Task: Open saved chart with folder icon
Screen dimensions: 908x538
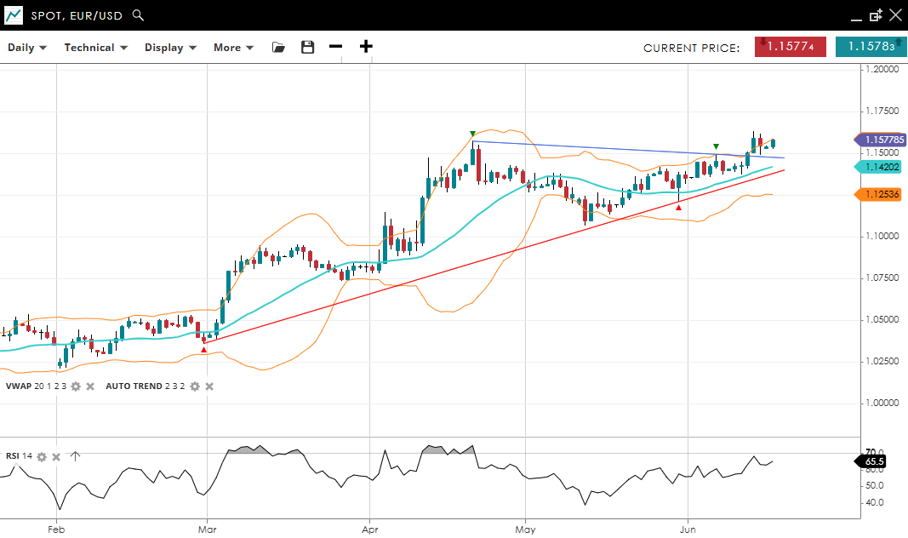Action: [x=278, y=47]
